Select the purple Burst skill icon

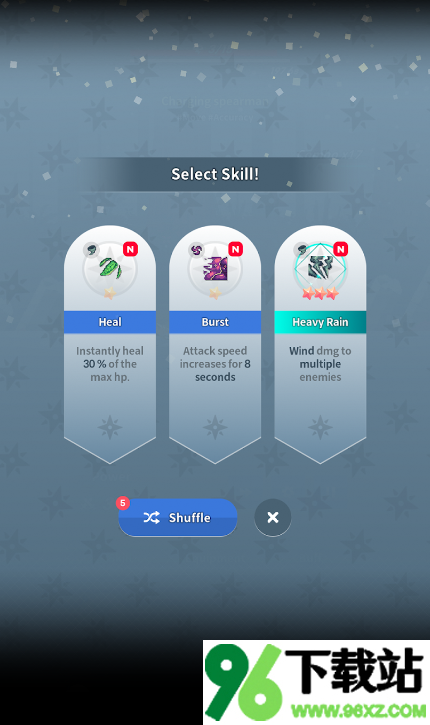tap(215, 268)
